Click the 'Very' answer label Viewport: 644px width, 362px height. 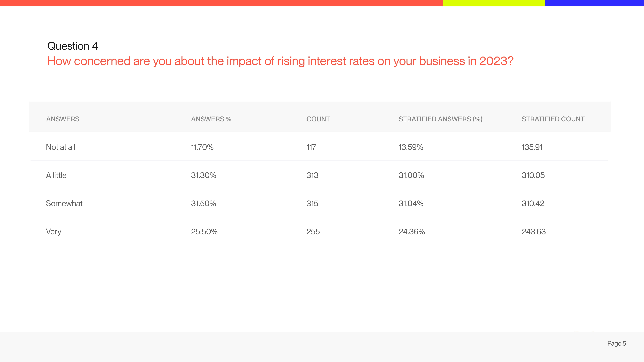[53, 232]
